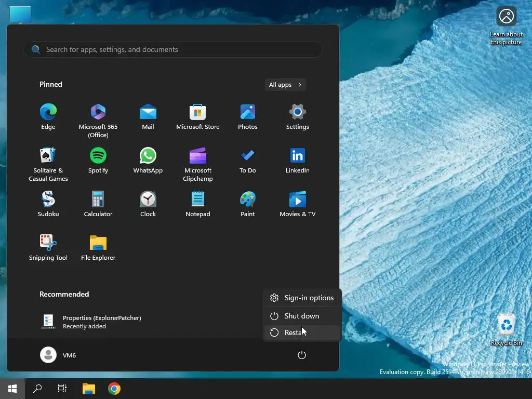Launch Movies & TV
Viewport: 532px width, 399px height.
pos(298,204)
